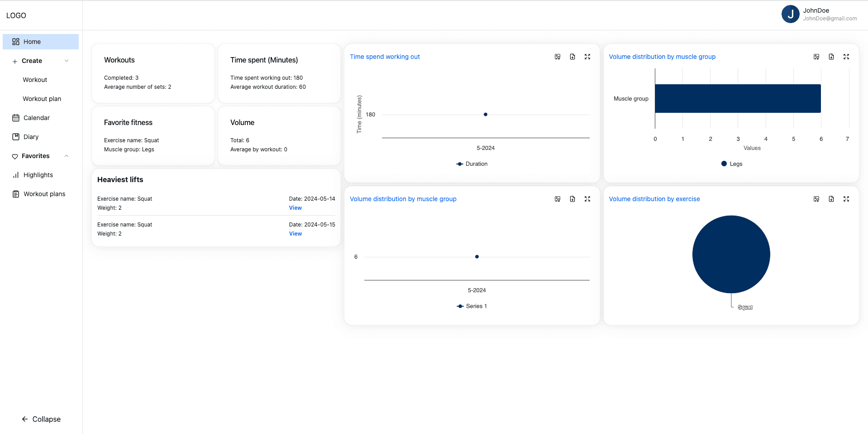Go to the Home tab
Image resolution: width=868 pixels, height=434 pixels.
click(32, 41)
